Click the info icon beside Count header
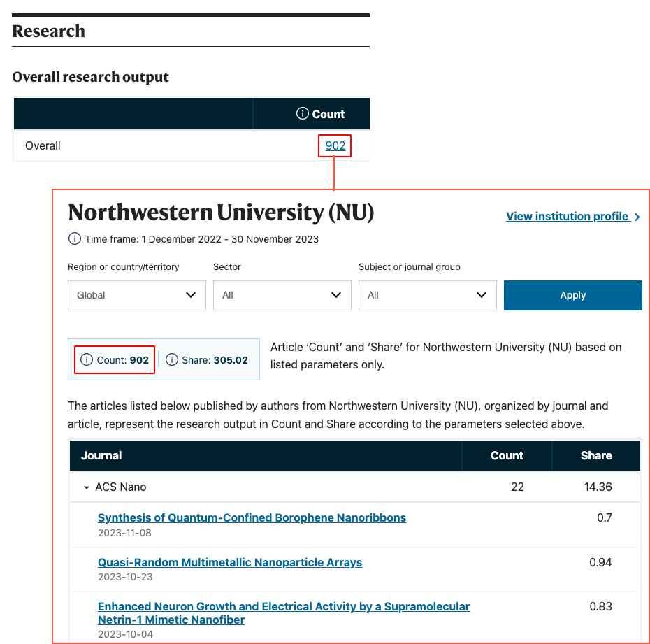650x644 pixels. 302,113
